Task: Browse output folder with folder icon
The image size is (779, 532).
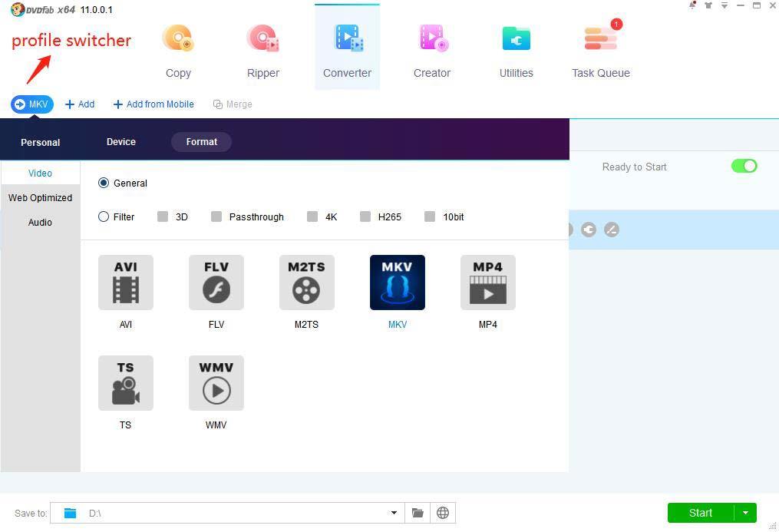Action: (x=418, y=513)
